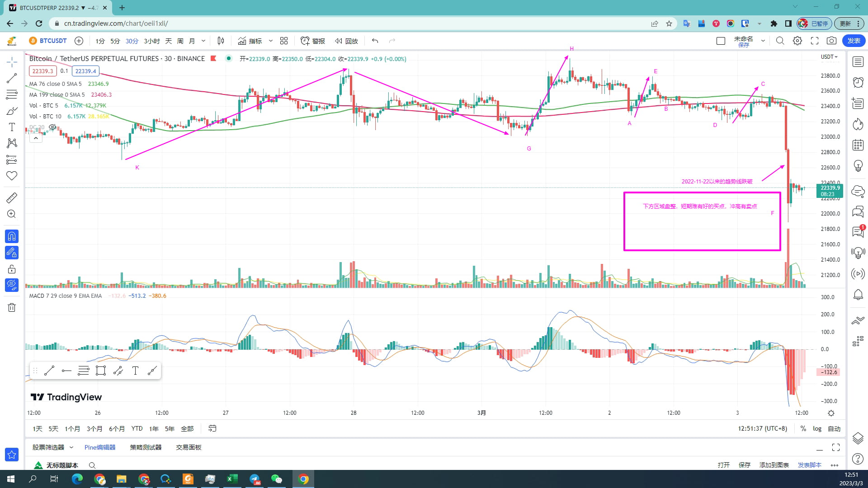This screenshot has width=868, height=488.
Task: Click the blue 发表 publish button
Action: 854,41
